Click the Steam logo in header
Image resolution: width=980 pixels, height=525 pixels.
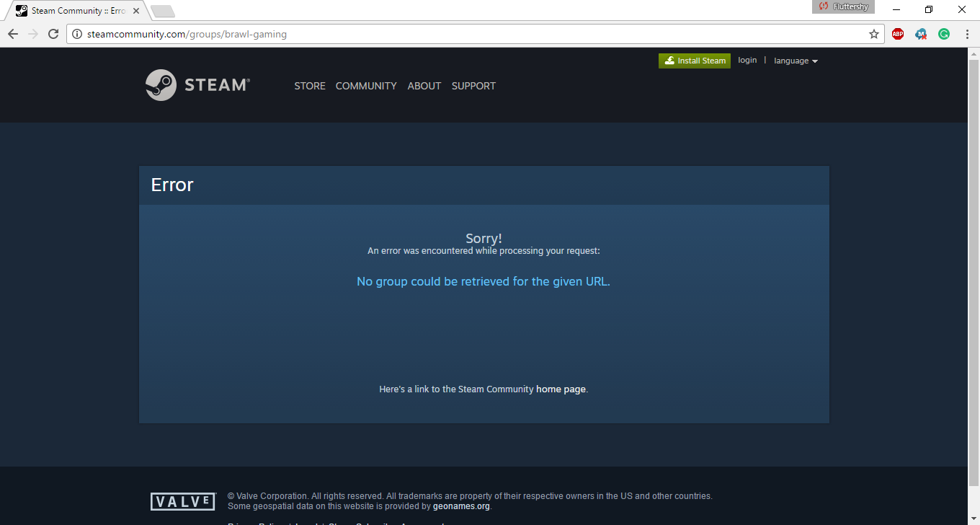click(197, 85)
